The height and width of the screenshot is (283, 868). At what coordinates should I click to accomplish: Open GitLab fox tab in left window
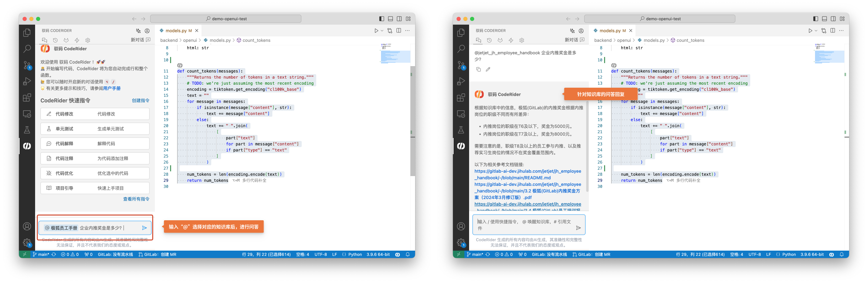coord(66,40)
